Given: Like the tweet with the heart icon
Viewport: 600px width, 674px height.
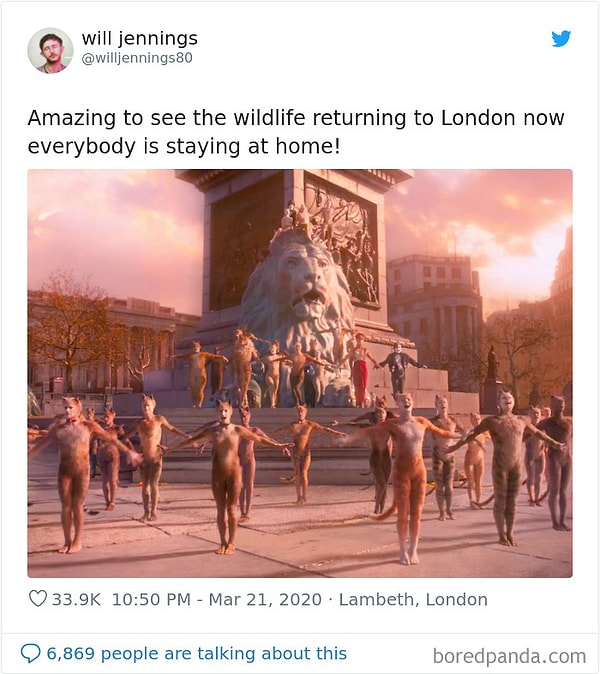Looking at the screenshot, I should coord(38,600).
